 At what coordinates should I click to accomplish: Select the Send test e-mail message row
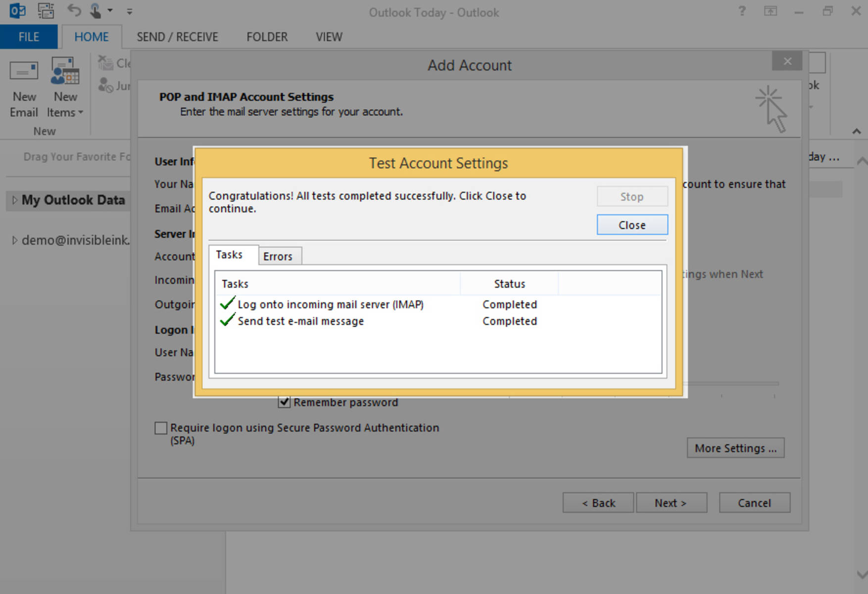point(438,321)
